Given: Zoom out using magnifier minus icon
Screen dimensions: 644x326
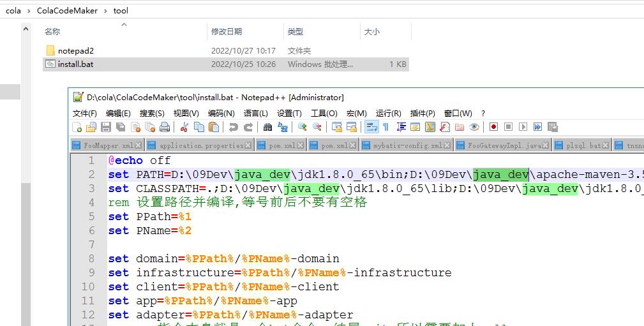Looking at the screenshot, I should click(317, 128).
